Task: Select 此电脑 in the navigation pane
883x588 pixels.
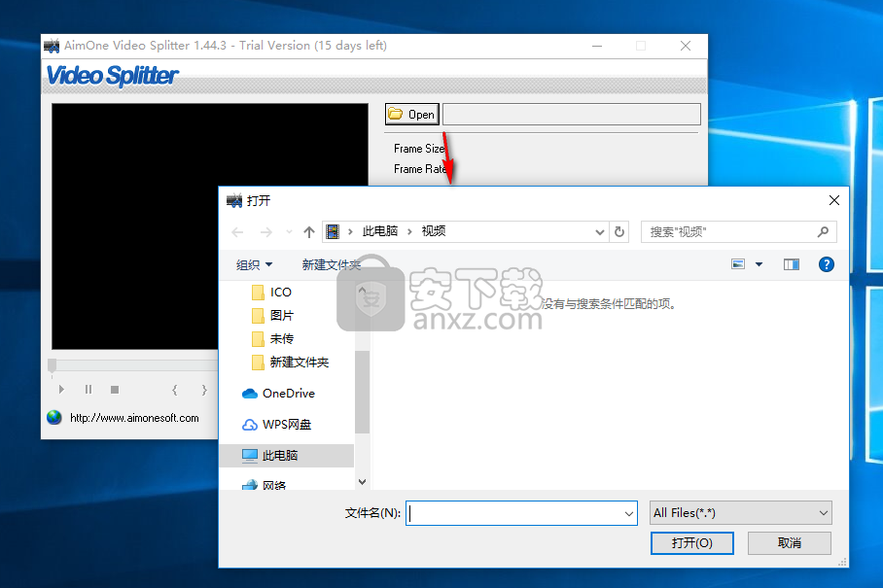Action: pyautogui.click(x=287, y=455)
